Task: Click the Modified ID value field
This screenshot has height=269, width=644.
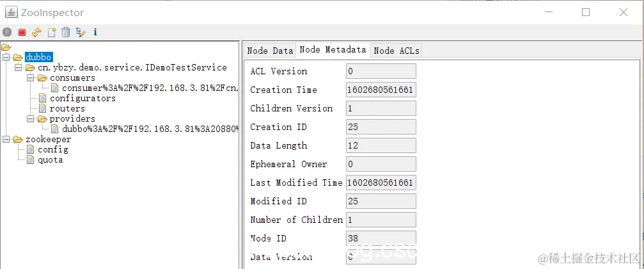Action: pyautogui.click(x=381, y=201)
